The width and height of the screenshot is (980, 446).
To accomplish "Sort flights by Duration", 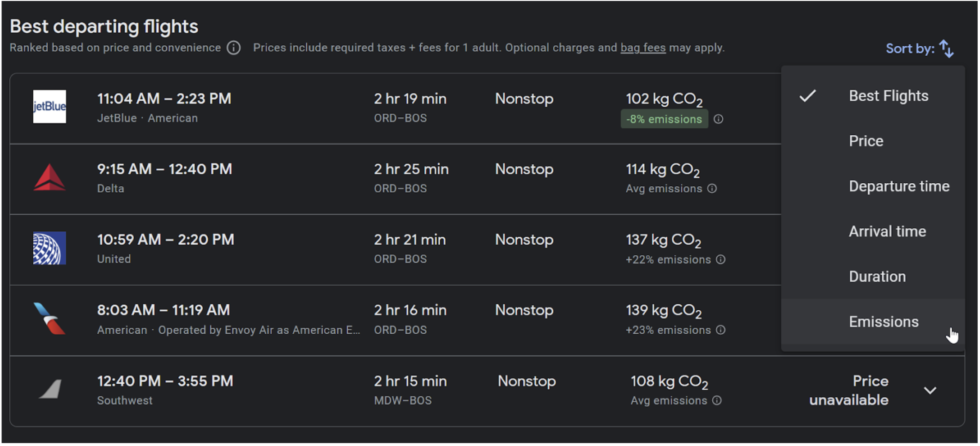I will [x=877, y=277].
